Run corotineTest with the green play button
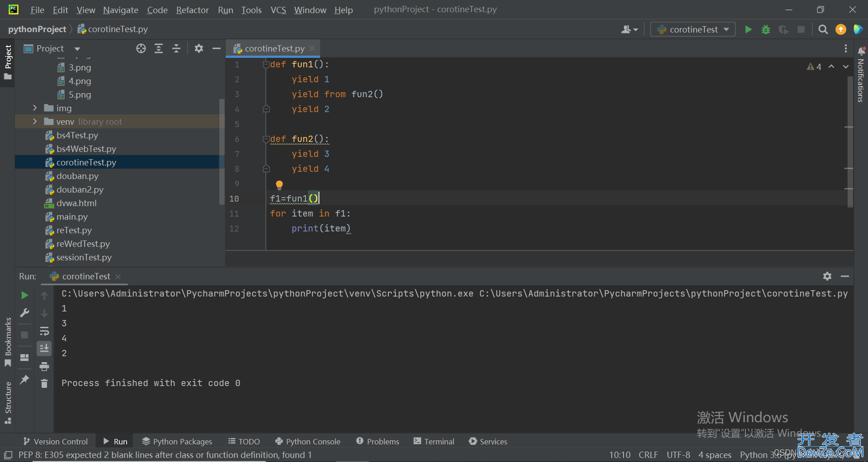868x462 pixels. pos(748,29)
